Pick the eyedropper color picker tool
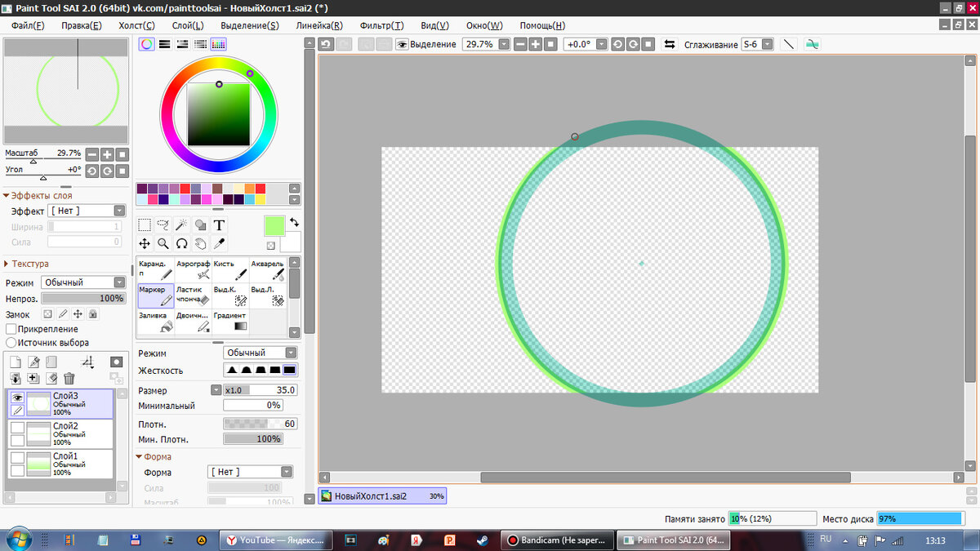Screen dimensions: 980x551 (x=219, y=243)
